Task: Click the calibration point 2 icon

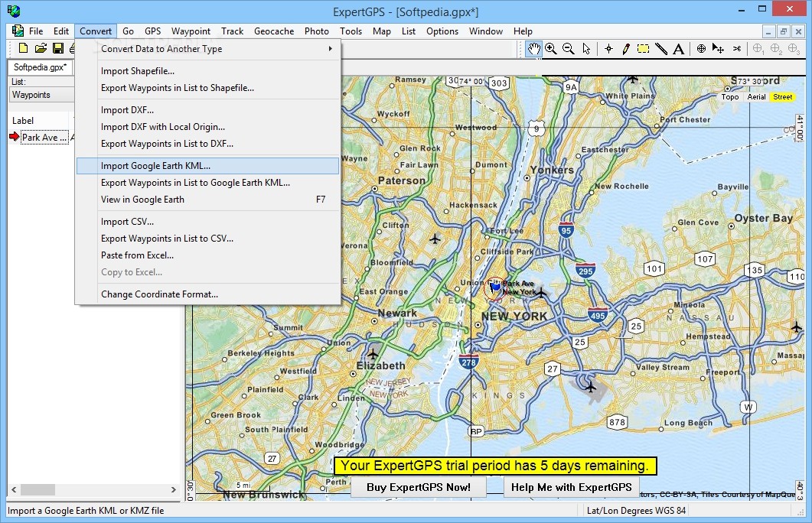Action: tap(776, 49)
